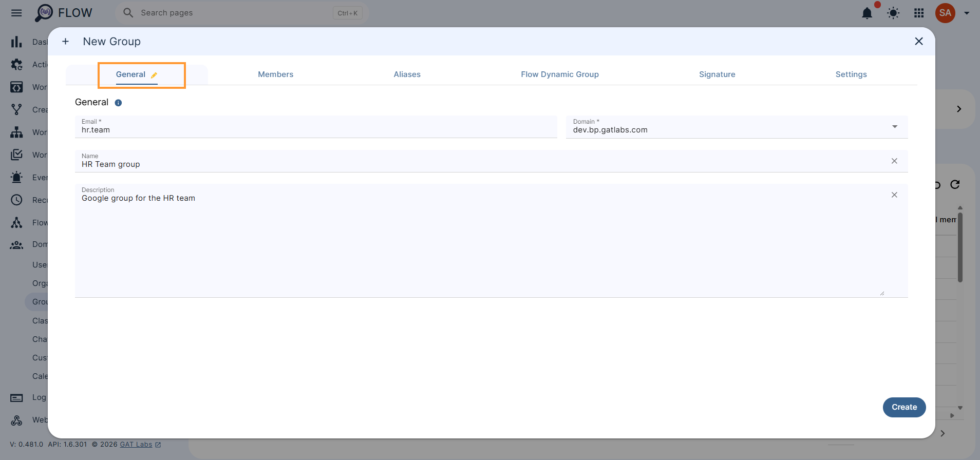Image resolution: width=980 pixels, height=460 pixels.
Task: Click the Dashboard bar chart icon
Action: coord(16,42)
